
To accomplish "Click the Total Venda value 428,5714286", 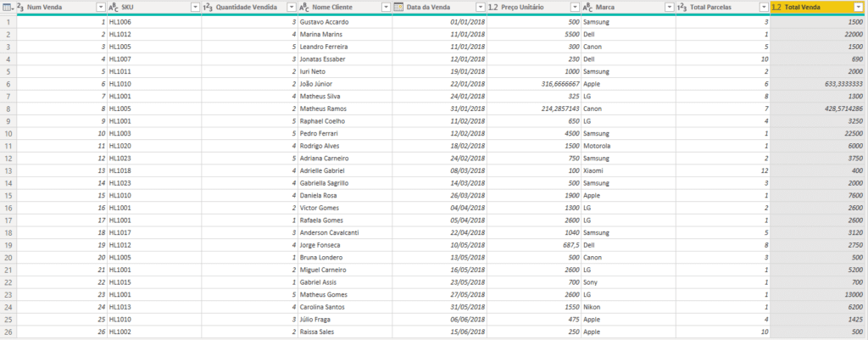I will click(x=817, y=109).
